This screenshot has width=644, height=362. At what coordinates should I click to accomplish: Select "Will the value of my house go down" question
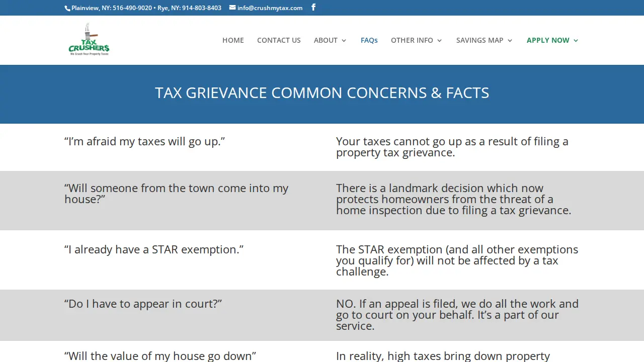(160, 356)
